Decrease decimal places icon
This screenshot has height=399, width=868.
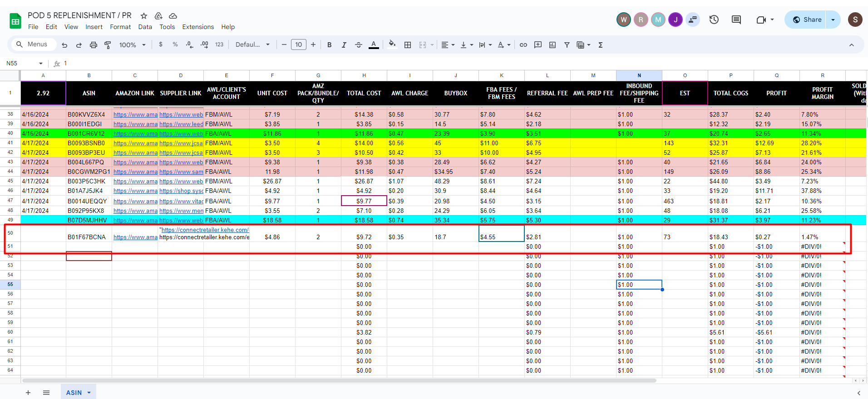click(x=190, y=44)
